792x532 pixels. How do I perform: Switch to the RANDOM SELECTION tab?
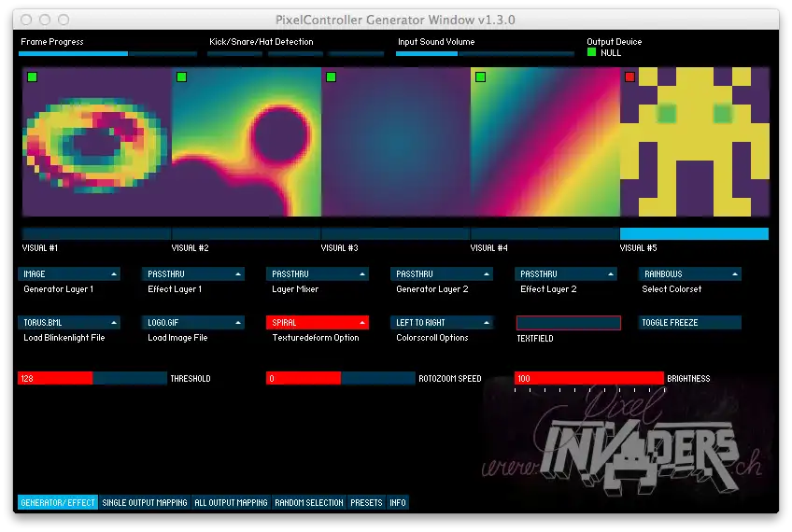pos(308,503)
